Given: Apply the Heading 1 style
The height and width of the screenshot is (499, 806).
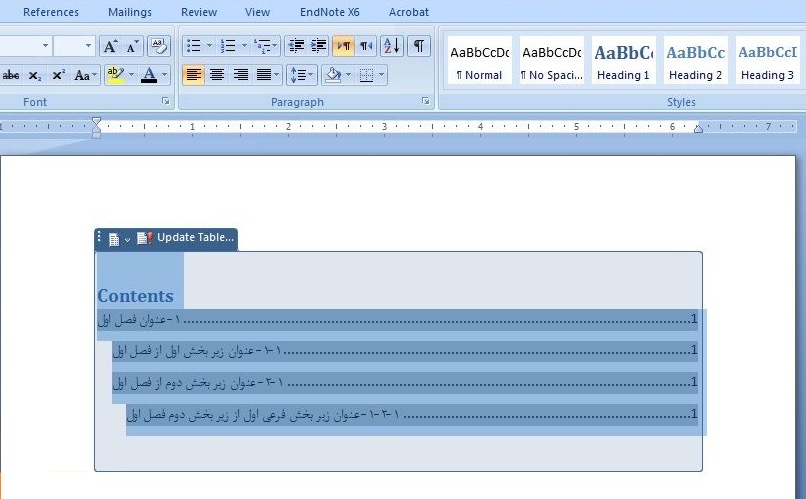Looking at the screenshot, I should tap(623, 60).
